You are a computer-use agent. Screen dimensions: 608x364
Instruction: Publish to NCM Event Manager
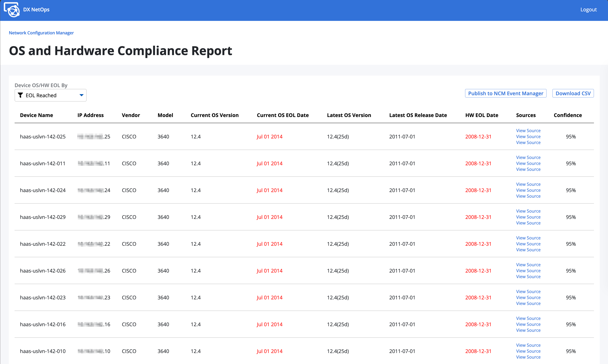tap(506, 93)
